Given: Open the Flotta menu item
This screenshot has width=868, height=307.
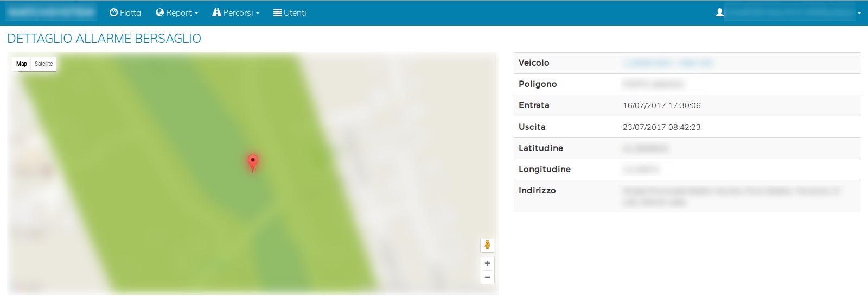Looking at the screenshot, I should (130, 13).
